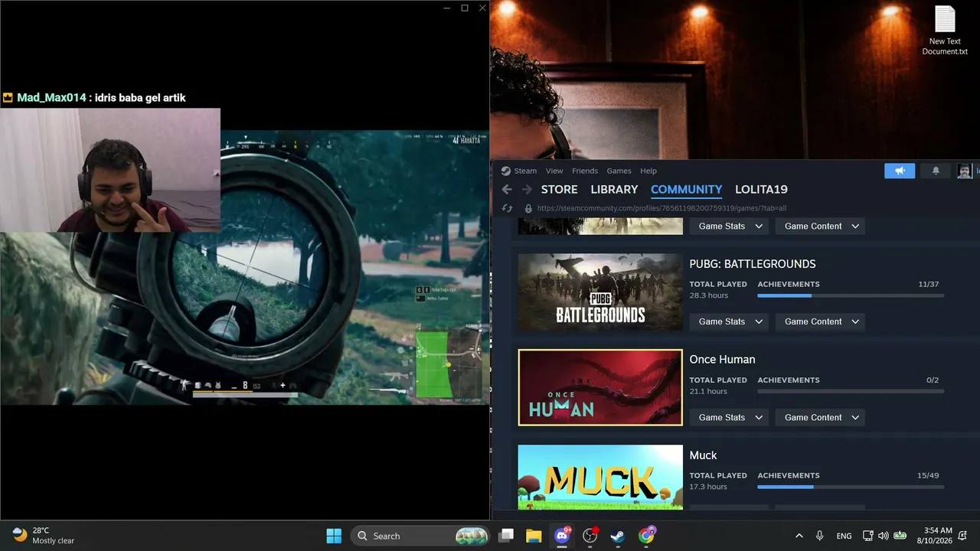Click the 21.1 hours playtime text
The image size is (980, 551).
click(x=708, y=391)
